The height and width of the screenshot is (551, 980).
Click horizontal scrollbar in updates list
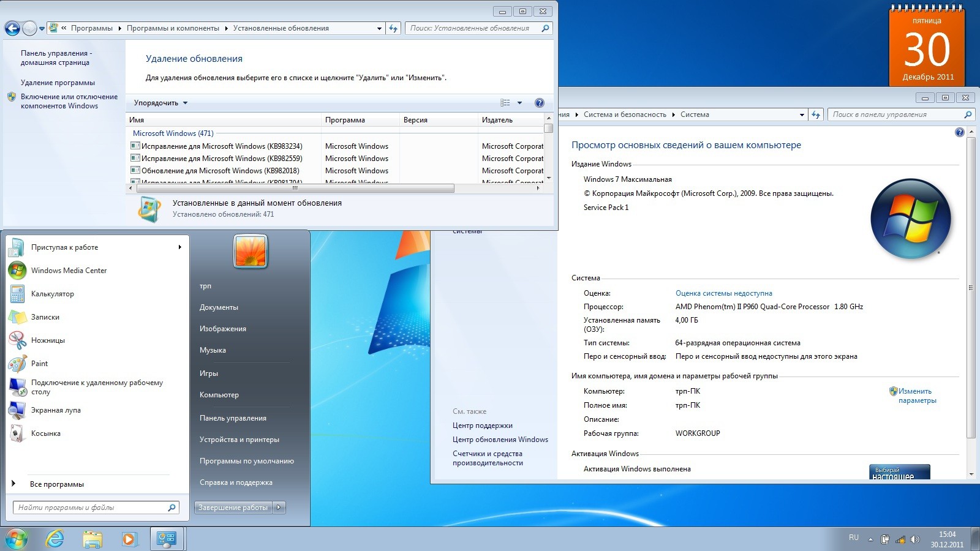point(295,189)
